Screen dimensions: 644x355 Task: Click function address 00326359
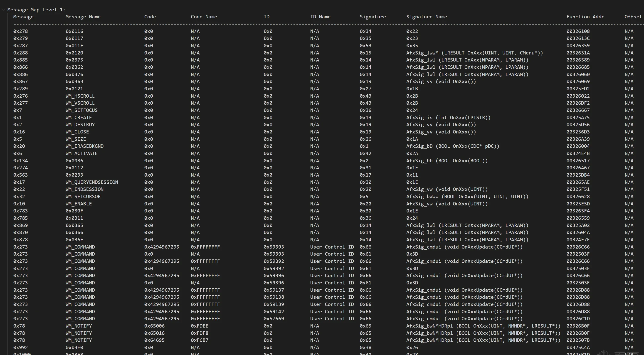[578, 45]
